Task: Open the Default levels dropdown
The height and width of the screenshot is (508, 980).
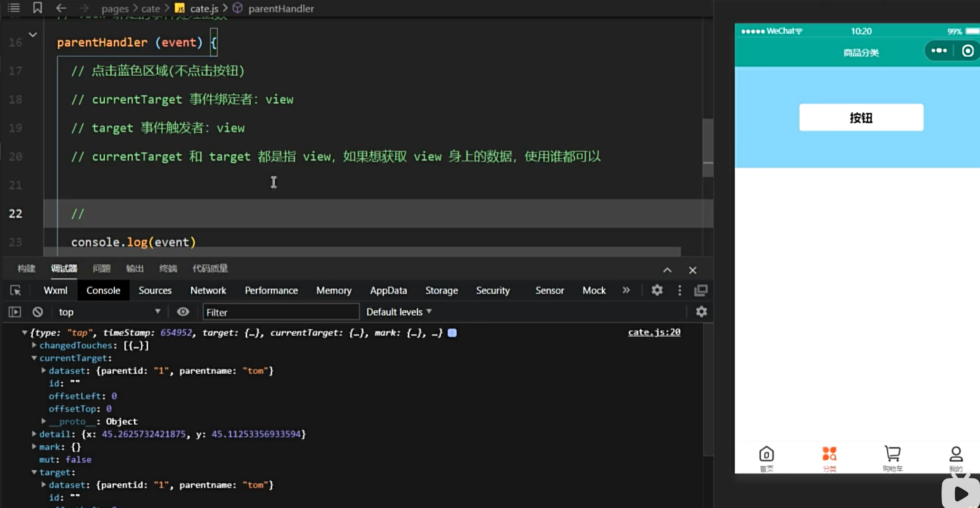Action: point(399,312)
